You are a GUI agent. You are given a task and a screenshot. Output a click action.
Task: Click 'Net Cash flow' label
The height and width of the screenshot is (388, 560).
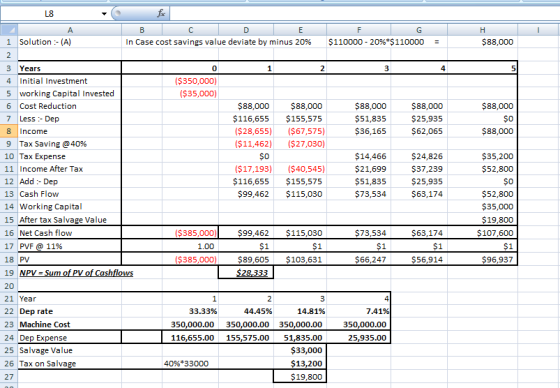click(x=46, y=233)
